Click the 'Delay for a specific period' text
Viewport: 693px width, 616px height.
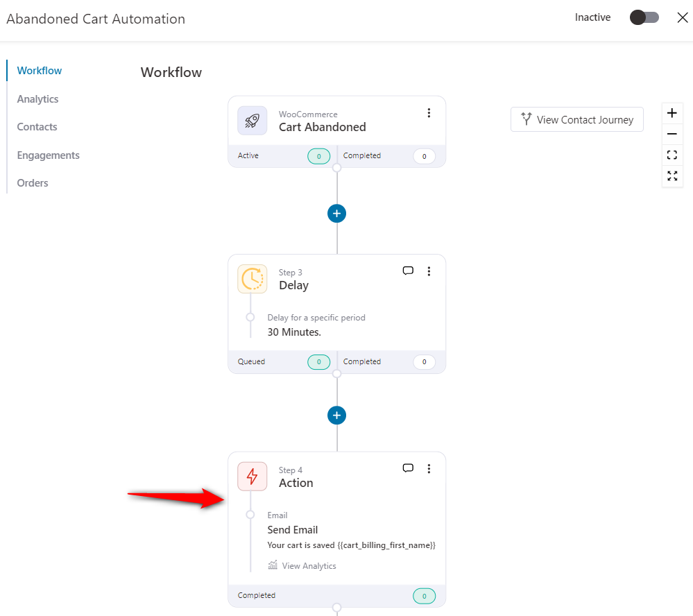[316, 318]
